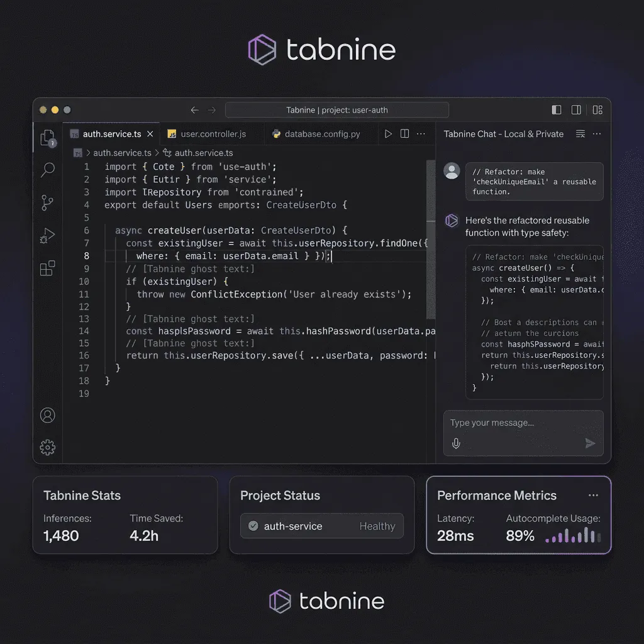Click the editor vertical scrollbar
The height and width of the screenshot is (644, 644).
431,239
